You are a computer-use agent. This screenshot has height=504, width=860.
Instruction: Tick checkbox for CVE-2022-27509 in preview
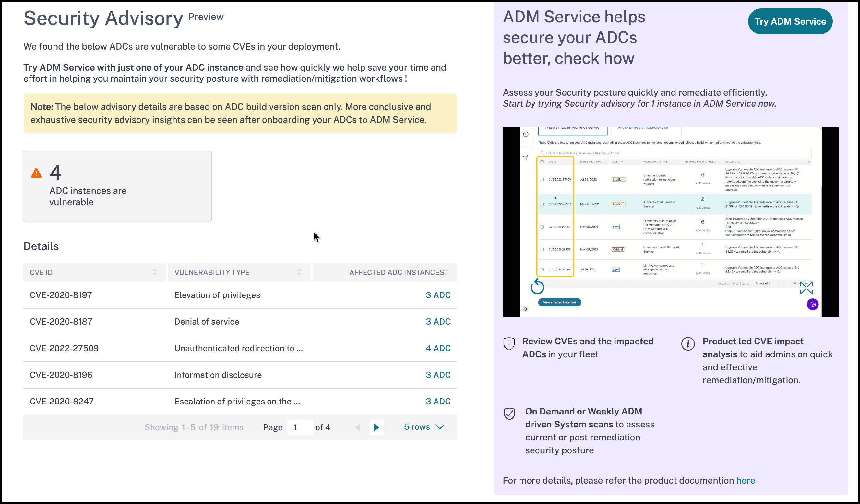pos(542,179)
